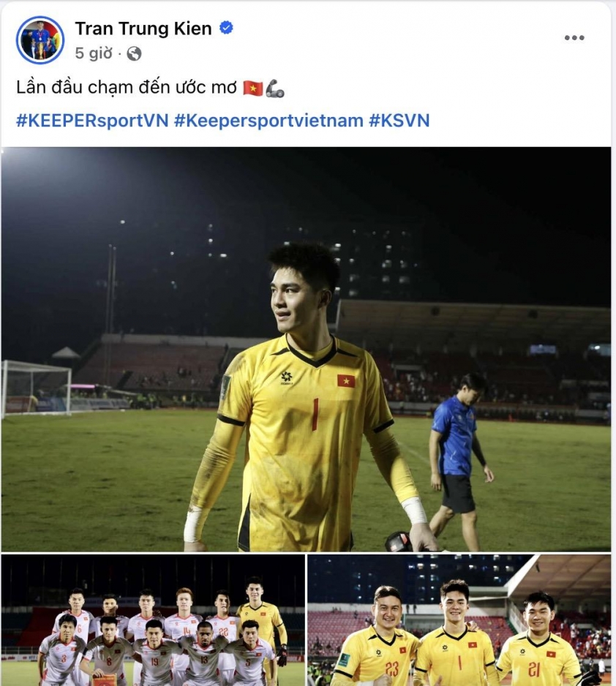Screen dimensions: 616x686
Task: Click the goal net in the main photo
Action: (37, 388)
